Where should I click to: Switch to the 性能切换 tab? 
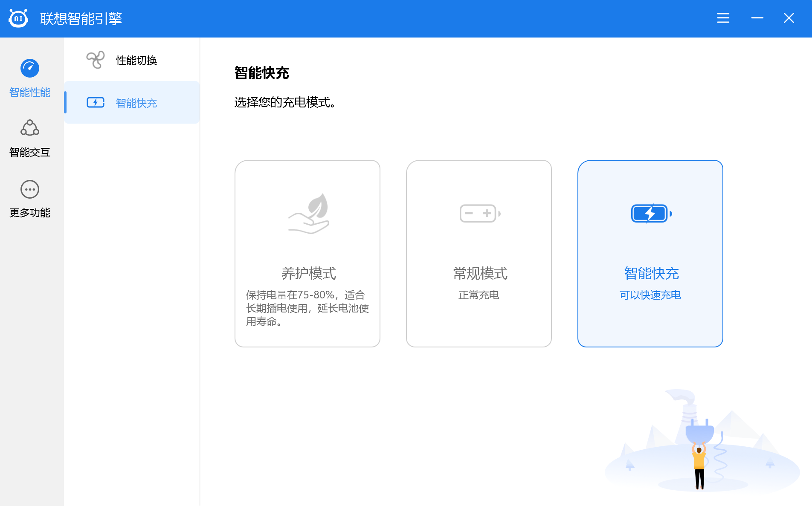click(x=132, y=60)
